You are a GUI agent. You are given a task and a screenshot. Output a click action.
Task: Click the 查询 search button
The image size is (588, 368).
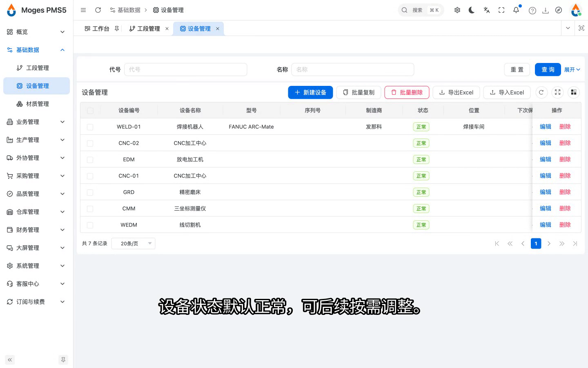(x=548, y=70)
